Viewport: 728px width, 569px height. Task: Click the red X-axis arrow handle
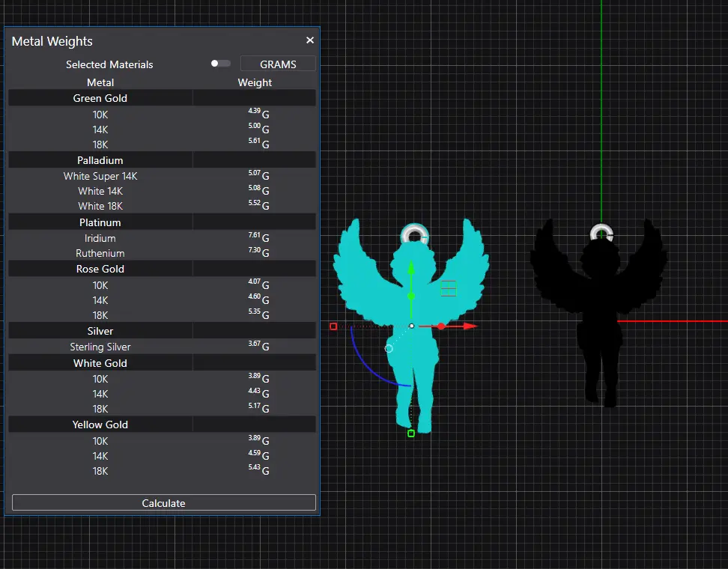pyautogui.click(x=469, y=326)
